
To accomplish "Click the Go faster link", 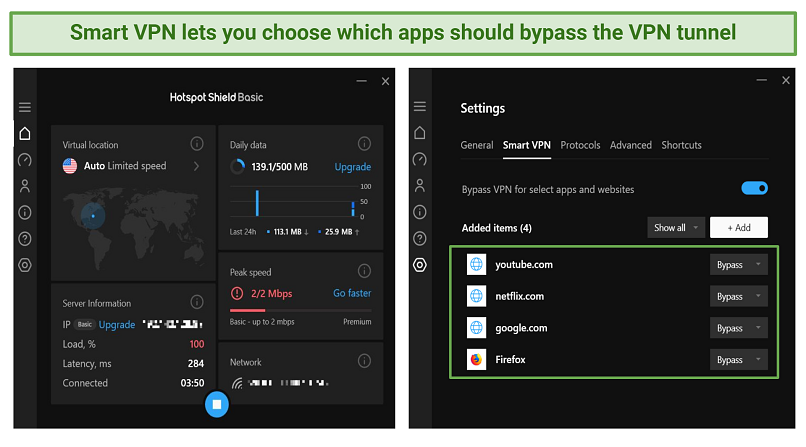I will [352, 293].
